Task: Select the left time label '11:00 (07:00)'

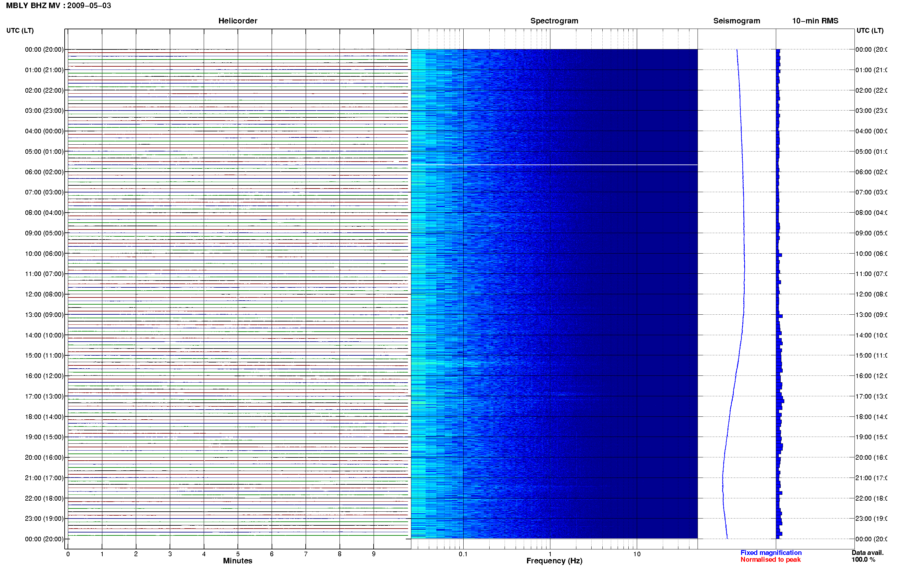Action: coord(44,274)
